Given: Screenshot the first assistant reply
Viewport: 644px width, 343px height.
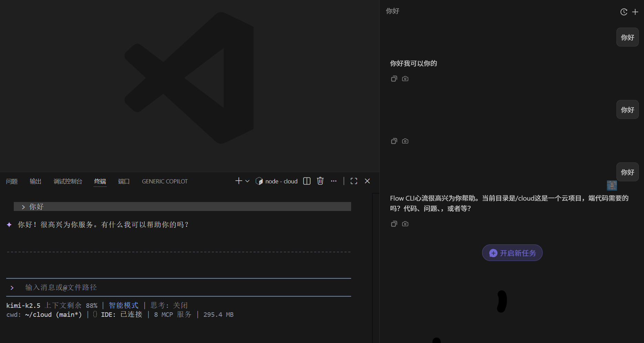Looking at the screenshot, I should (405, 79).
